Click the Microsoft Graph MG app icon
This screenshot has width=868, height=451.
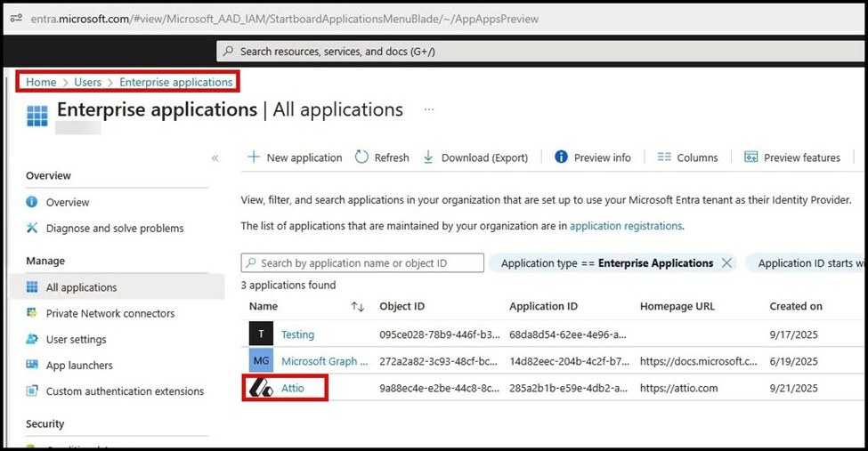[261, 361]
